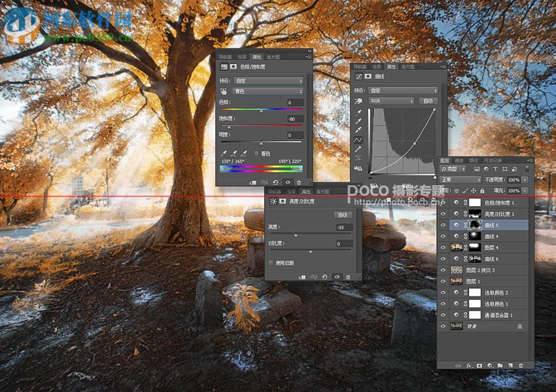Switch to the 路径 paths tab

click(x=474, y=160)
